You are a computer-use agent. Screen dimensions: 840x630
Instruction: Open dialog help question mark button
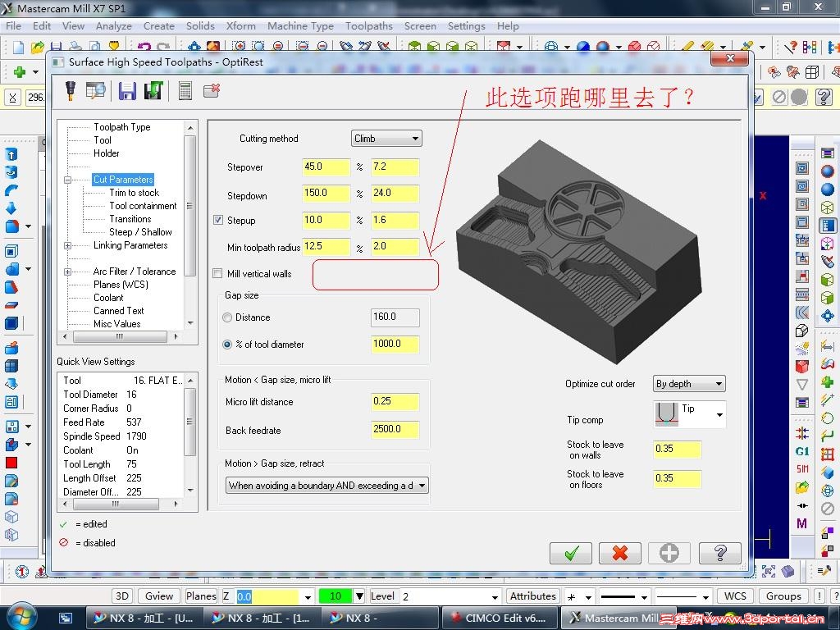coord(720,552)
